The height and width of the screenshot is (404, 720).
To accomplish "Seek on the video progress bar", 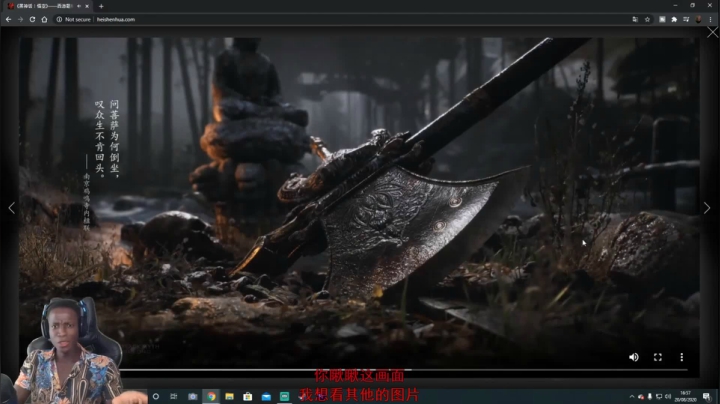I will (404, 370).
